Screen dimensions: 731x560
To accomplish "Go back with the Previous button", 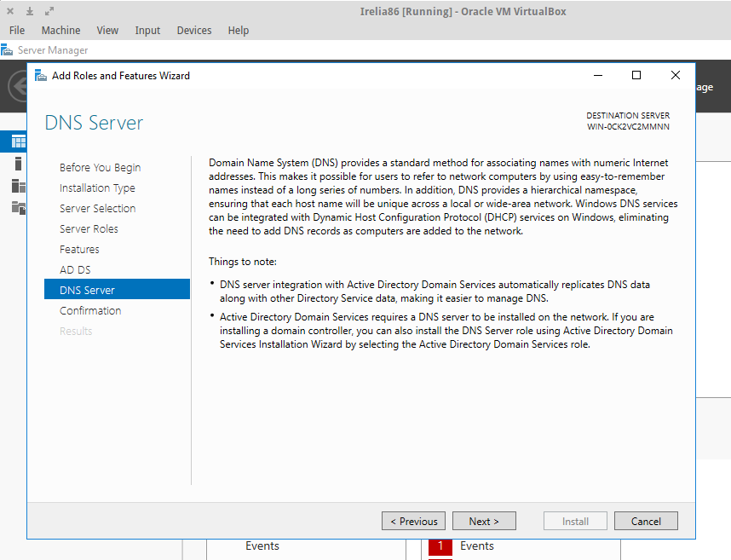I will tap(413, 521).
